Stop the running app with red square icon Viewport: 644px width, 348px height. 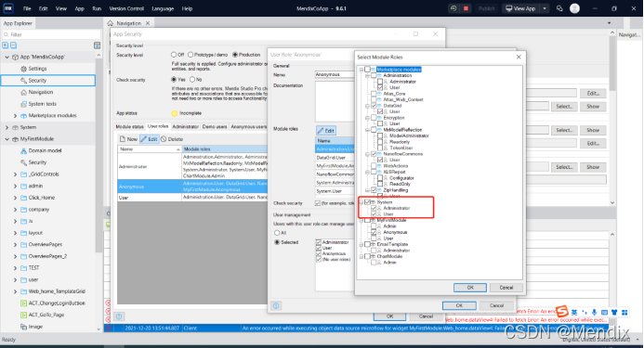pos(466,8)
